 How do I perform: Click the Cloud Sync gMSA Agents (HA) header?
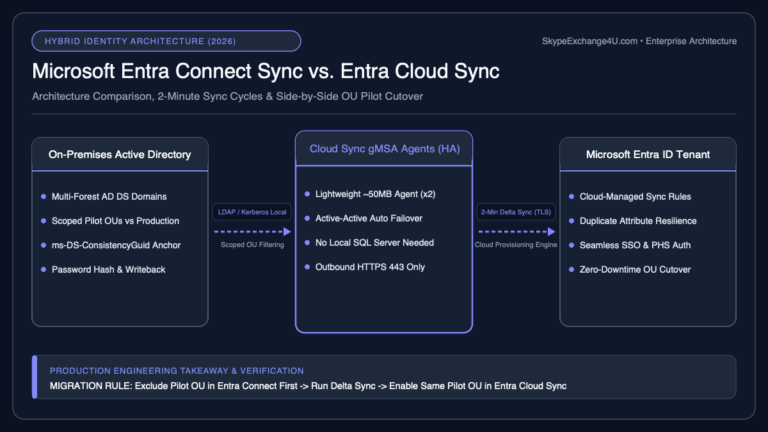(x=384, y=149)
